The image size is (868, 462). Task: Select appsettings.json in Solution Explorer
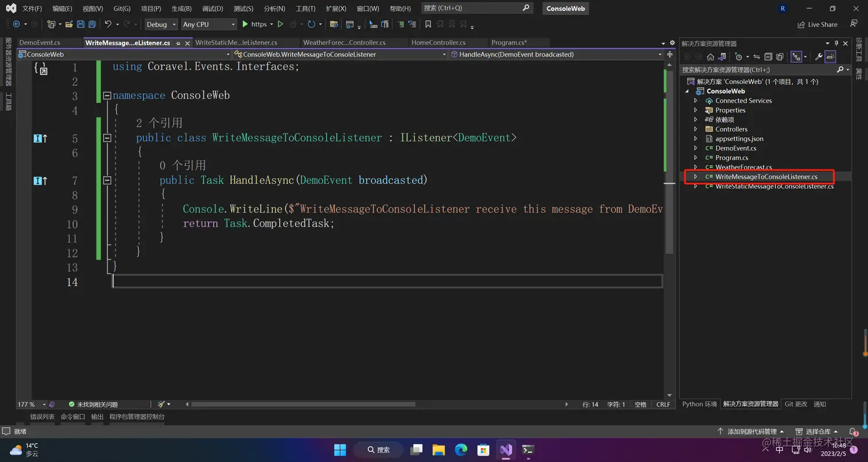tap(739, 138)
